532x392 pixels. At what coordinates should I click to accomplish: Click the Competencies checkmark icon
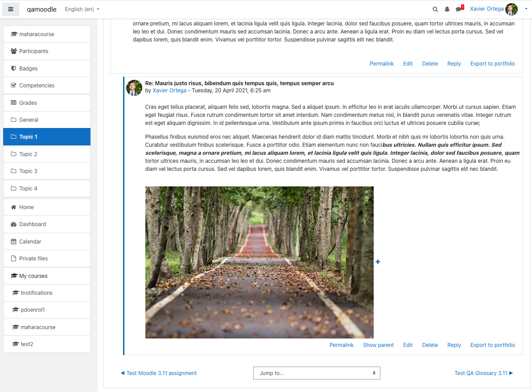tap(13, 85)
